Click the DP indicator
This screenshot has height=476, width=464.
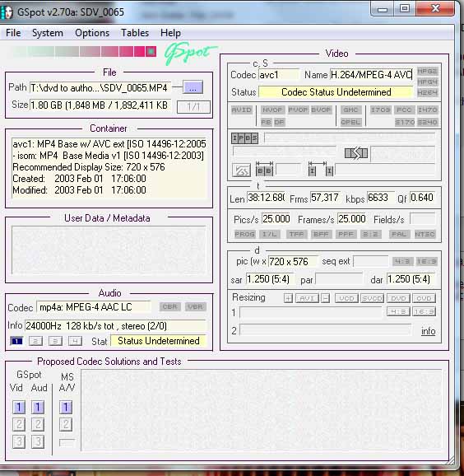(x=279, y=122)
